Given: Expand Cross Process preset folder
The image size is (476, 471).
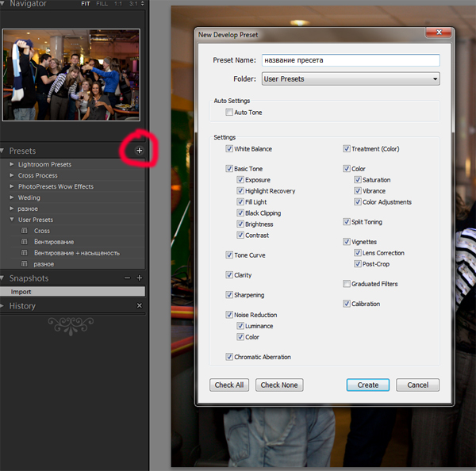Looking at the screenshot, I should click(x=12, y=175).
